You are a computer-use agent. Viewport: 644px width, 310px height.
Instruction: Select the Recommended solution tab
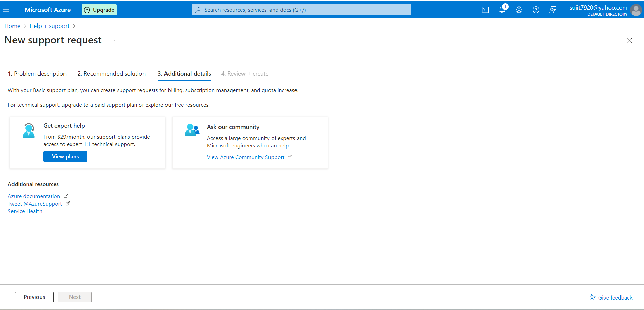point(111,73)
